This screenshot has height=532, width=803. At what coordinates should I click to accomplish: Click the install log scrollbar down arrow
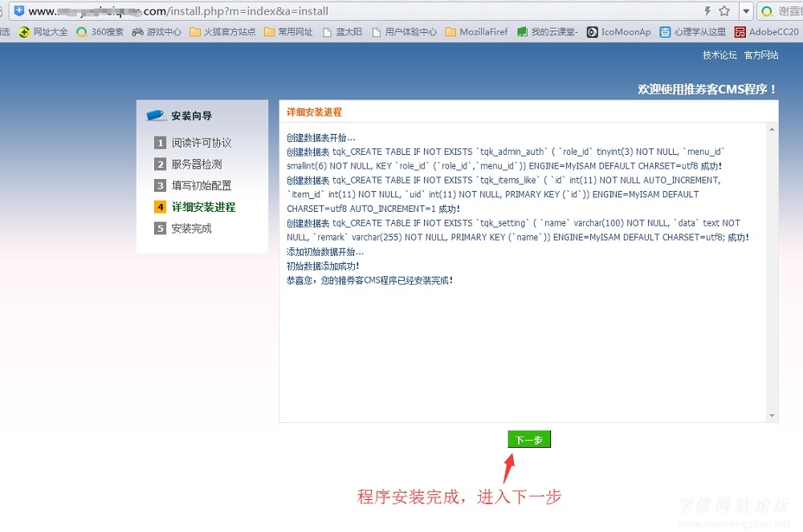click(x=772, y=416)
